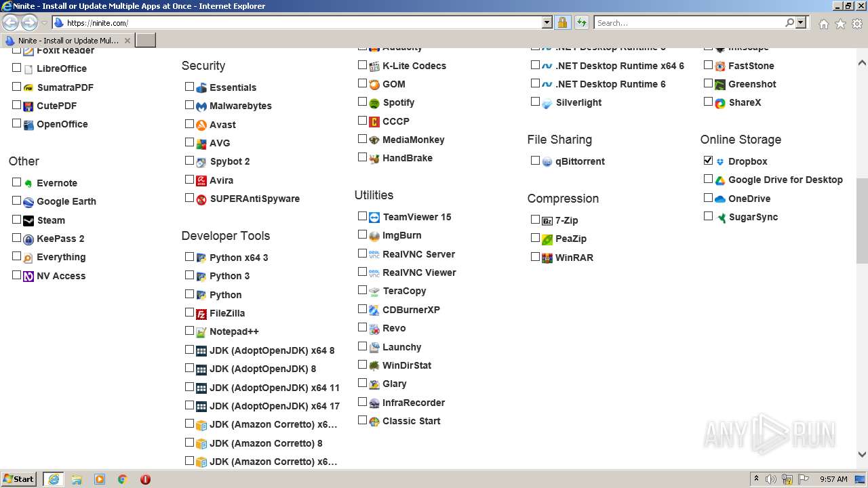868x488 pixels.
Task: Click the KeePass 2 icon
Action: [x=28, y=239]
